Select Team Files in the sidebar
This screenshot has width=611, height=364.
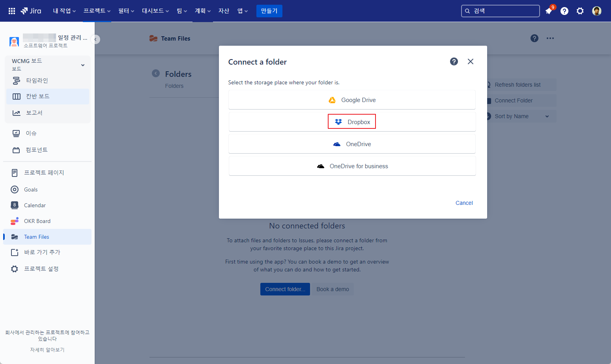47,237
